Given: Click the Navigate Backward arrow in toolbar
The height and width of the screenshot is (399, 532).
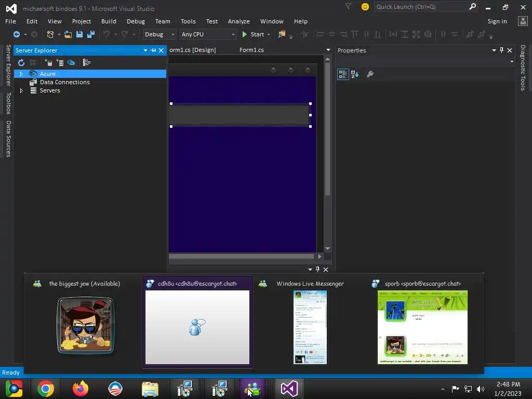Looking at the screenshot, I should pyautogui.click(x=16, y=34).
